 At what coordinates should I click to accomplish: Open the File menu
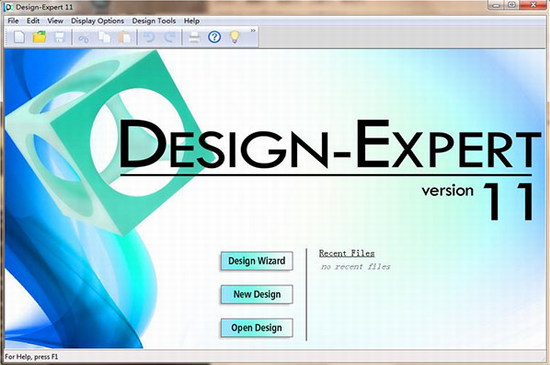tap(13, 21)
